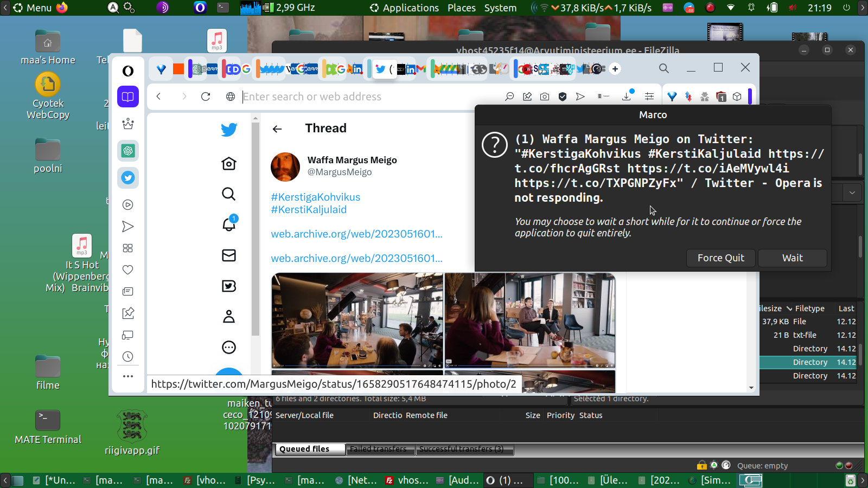868x488 pixels.
Task: Go to Twitter Home via house icon
Action: [229, 163]
